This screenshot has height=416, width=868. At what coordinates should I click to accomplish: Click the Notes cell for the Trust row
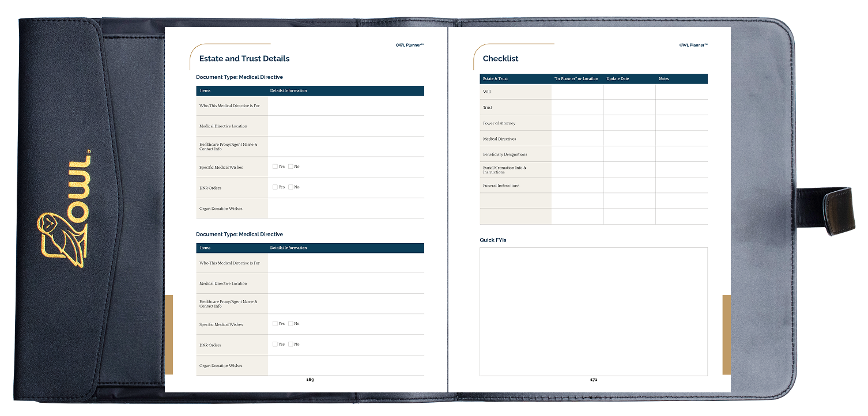tap(681, 107)
